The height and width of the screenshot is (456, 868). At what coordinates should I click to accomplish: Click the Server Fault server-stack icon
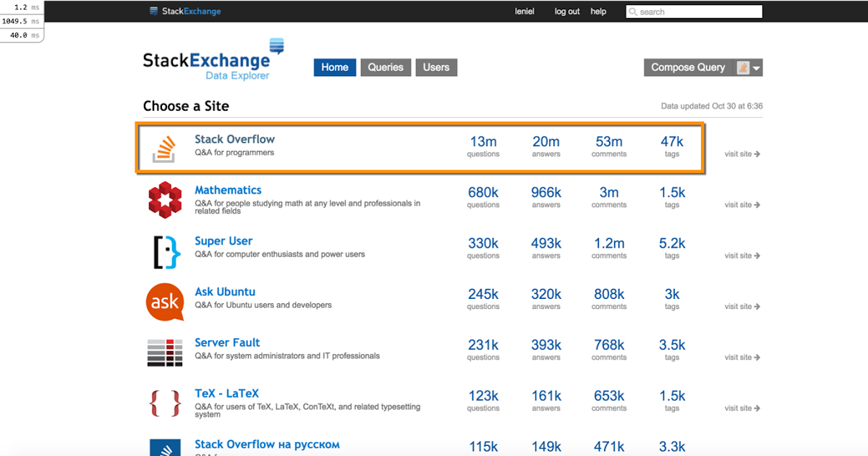[x=166, y=352]
